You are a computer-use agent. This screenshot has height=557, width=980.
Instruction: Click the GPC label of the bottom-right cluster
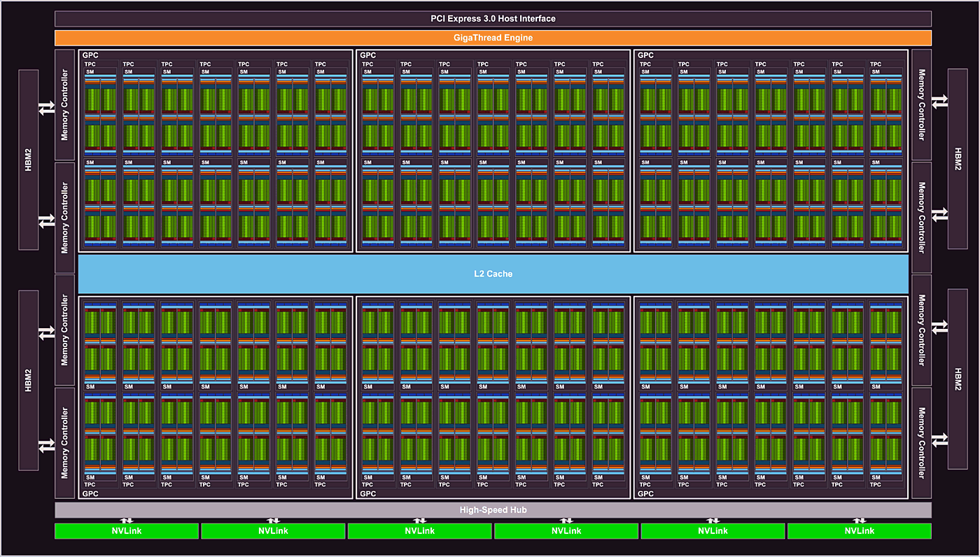point(645,494)
